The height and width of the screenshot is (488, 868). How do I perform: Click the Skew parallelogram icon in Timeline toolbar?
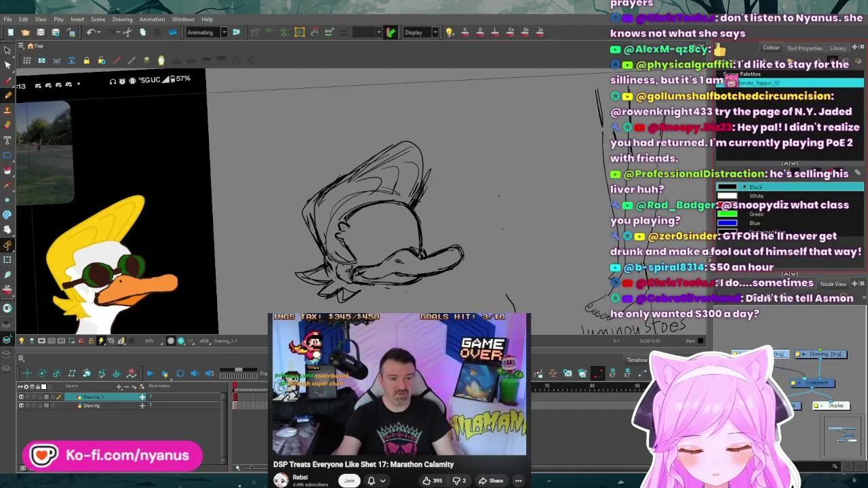pos(72,373)
